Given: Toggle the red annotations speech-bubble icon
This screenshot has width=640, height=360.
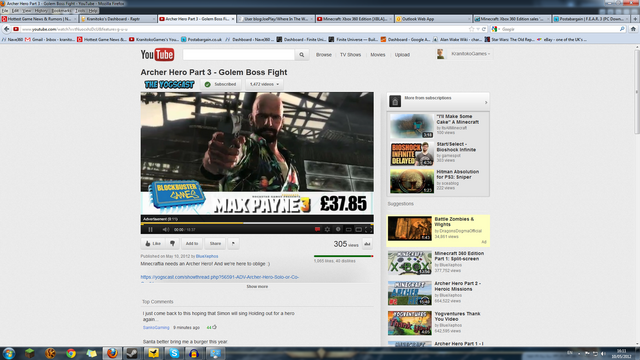Looking at the screenshot, I should [x=317, y=229].
